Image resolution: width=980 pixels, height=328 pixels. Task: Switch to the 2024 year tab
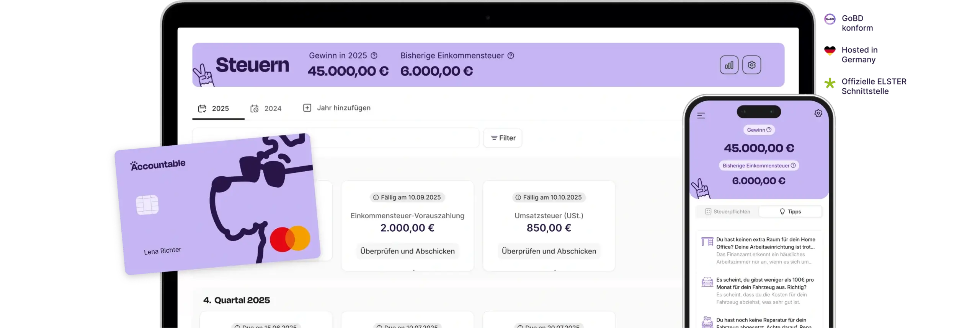coord(266,109)
